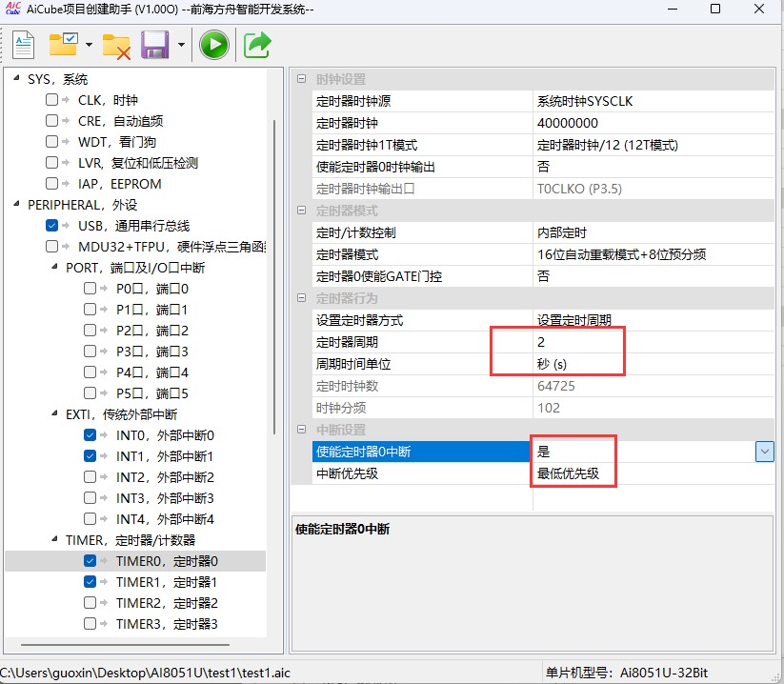
Task: Collapse the 中断设置 property group
Action: click(x=301, y=430)
